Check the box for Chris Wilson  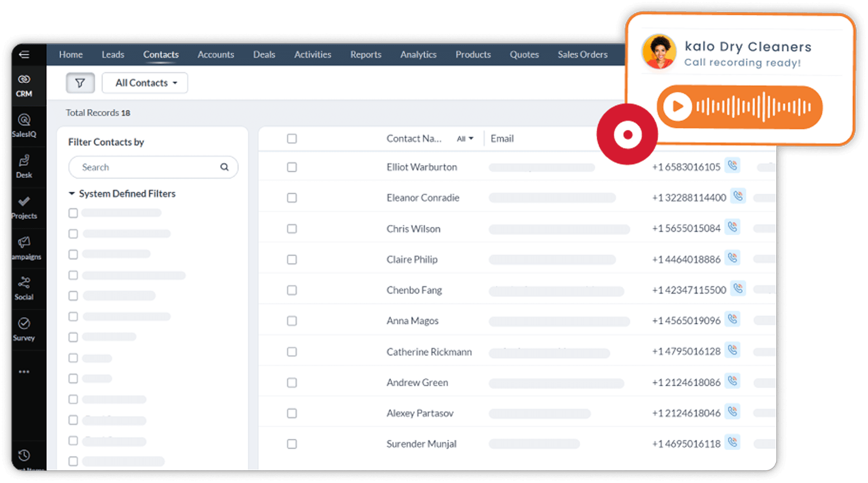click(x=292, y=229)
